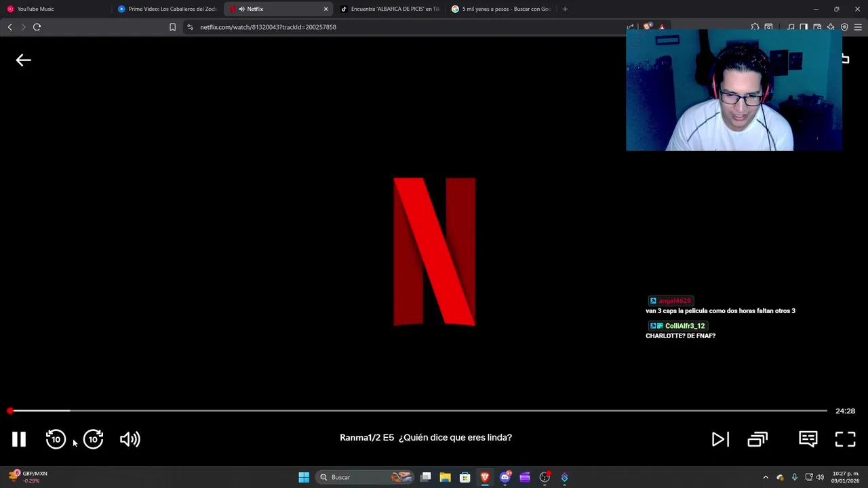The width and height of the screenshot is (868, 488).
Task: Open the clock and date 09/01/2026
Action: (x=846, y=477)
